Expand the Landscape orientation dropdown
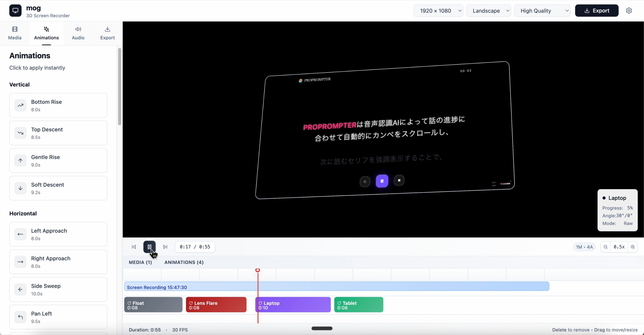 [488, 11]
